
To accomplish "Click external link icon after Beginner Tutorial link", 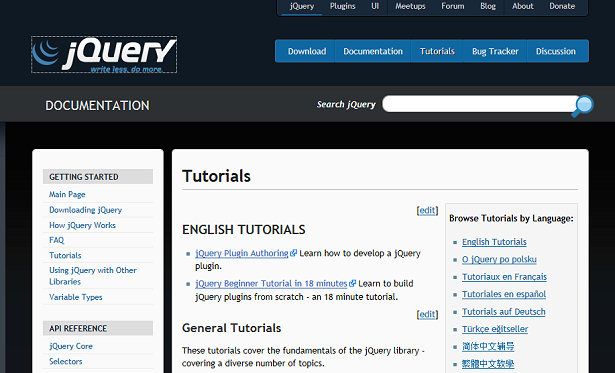I will [x=353, y=283].
